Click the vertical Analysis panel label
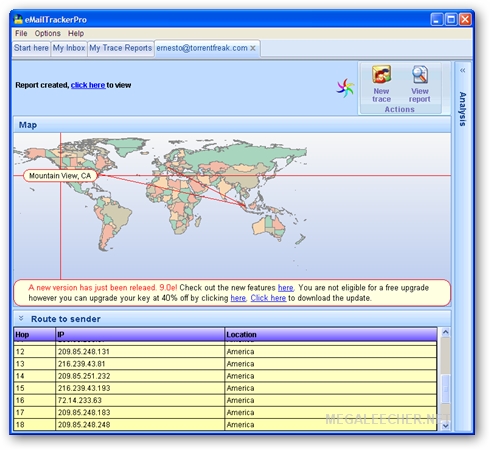Screen dimensions: 490x450 coord(463,109)
